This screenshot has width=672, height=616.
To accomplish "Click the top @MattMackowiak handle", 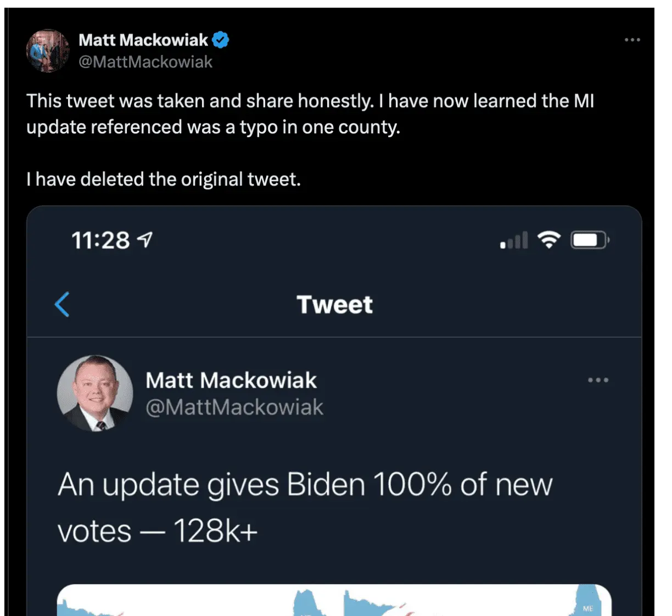I will 145,62.
